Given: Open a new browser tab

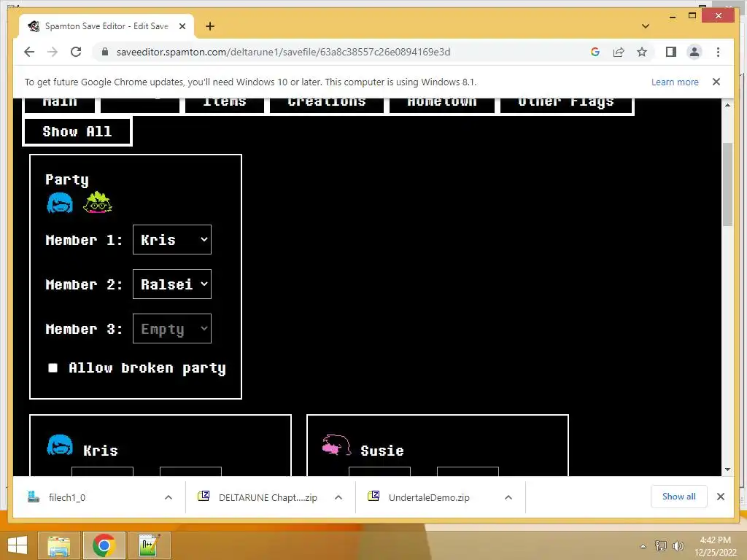Looking at the screenshot, I should [x=209, y=26].
